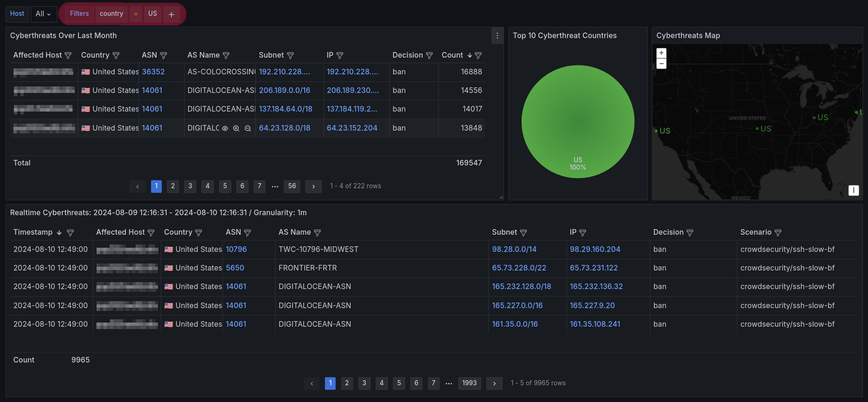Open Host variable All dropdown
The height and width of the screenshot is (402, 868).
[44, 14]
